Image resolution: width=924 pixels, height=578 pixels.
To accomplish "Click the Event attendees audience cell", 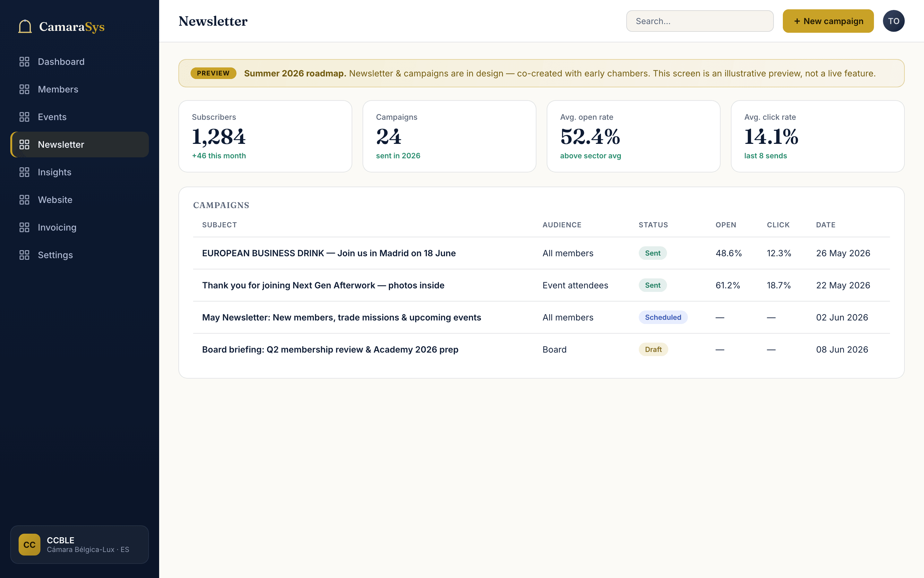I will (575, 285).
